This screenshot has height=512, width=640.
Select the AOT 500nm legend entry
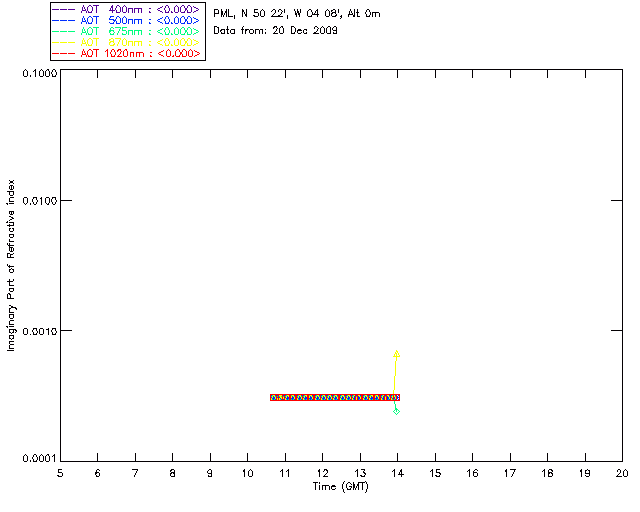(127, 20)
